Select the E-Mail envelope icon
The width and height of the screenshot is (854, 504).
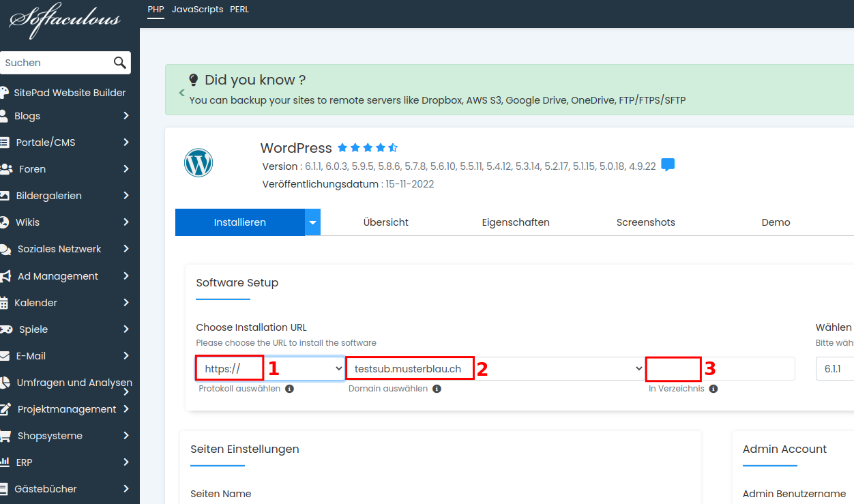4,356
